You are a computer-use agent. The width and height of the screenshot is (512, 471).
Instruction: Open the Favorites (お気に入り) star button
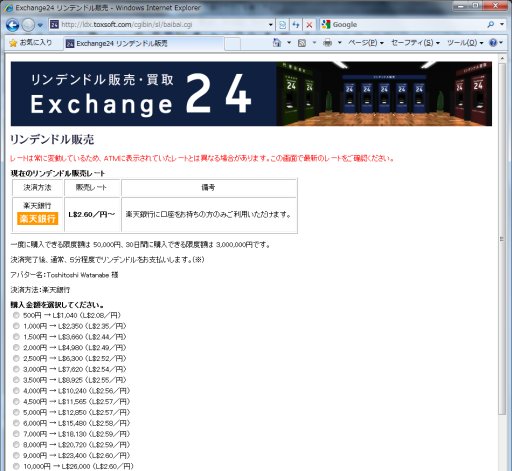coord(31,43)
